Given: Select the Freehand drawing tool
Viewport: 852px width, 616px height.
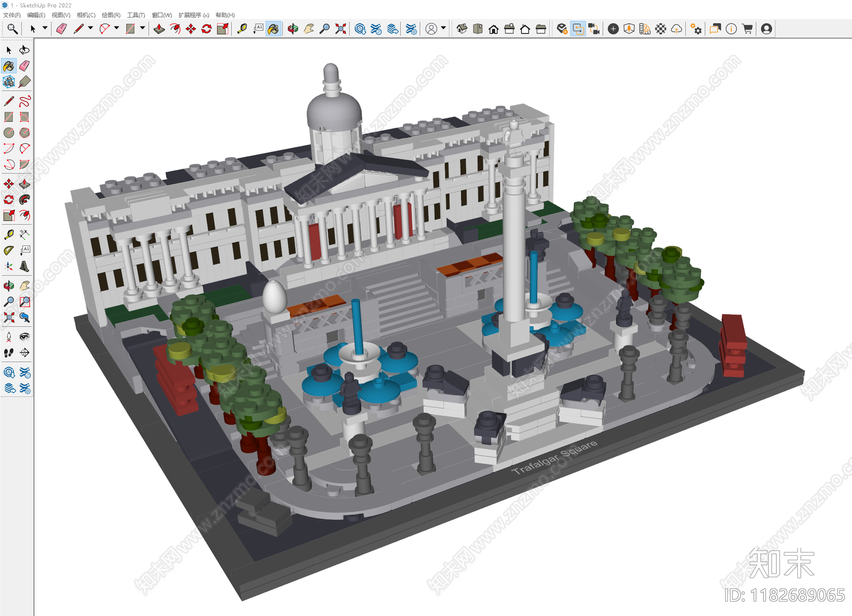Looking at the screenshot, I should click(24, 101).
